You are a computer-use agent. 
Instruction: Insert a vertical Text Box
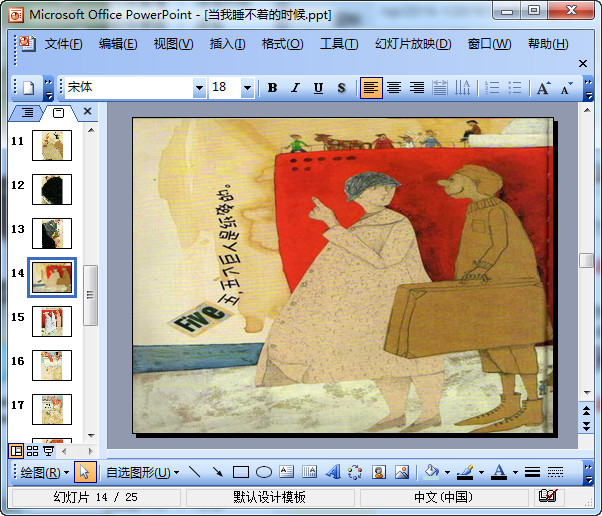pos(309,472)
